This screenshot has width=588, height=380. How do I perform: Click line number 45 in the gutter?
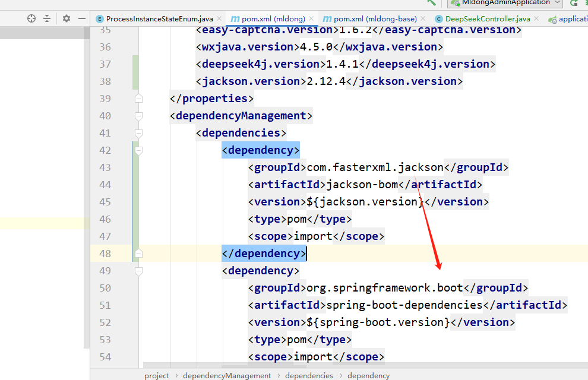click(x=105, y=202)
